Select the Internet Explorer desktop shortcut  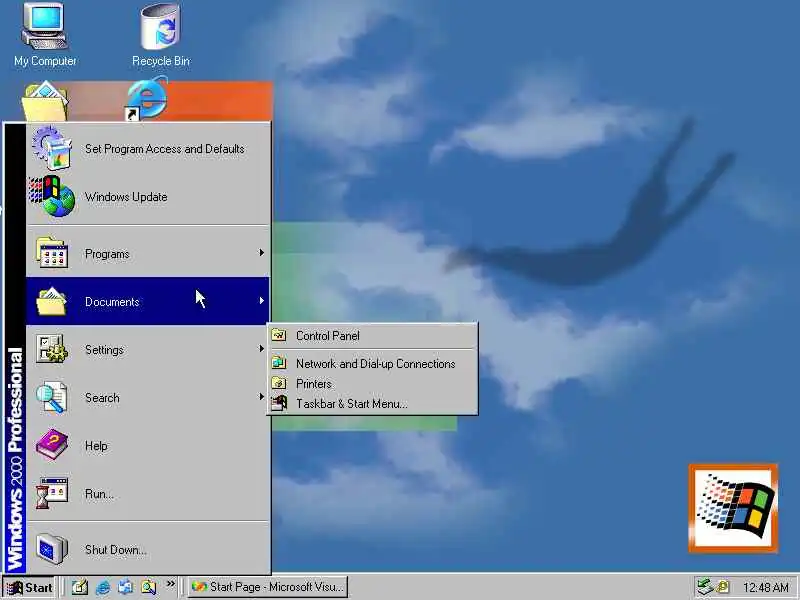coord(147,99)
